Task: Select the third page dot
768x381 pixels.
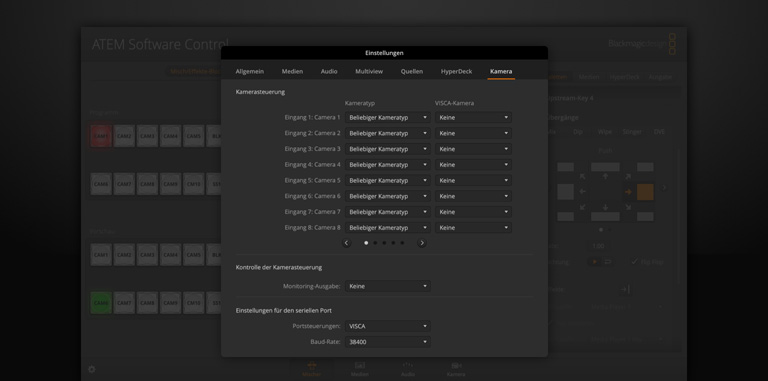Action: click(384, 243)
